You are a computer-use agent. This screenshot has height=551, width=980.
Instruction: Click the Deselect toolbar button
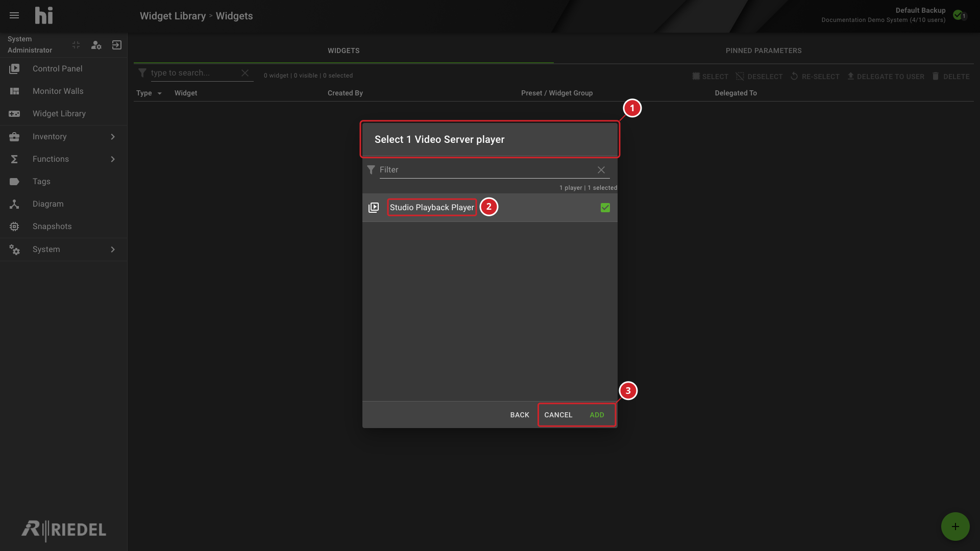(x=759, y=77)
